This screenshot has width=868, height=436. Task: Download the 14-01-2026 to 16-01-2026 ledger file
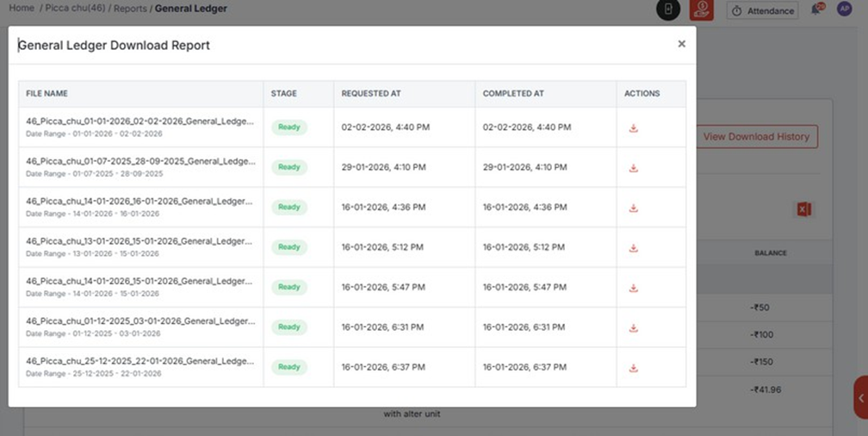click(633, 208)
